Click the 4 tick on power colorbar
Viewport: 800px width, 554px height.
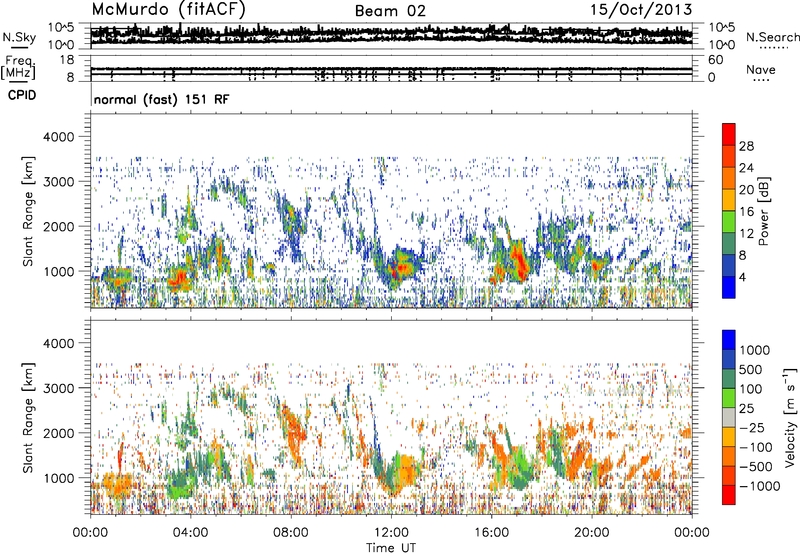click(742, 277)
